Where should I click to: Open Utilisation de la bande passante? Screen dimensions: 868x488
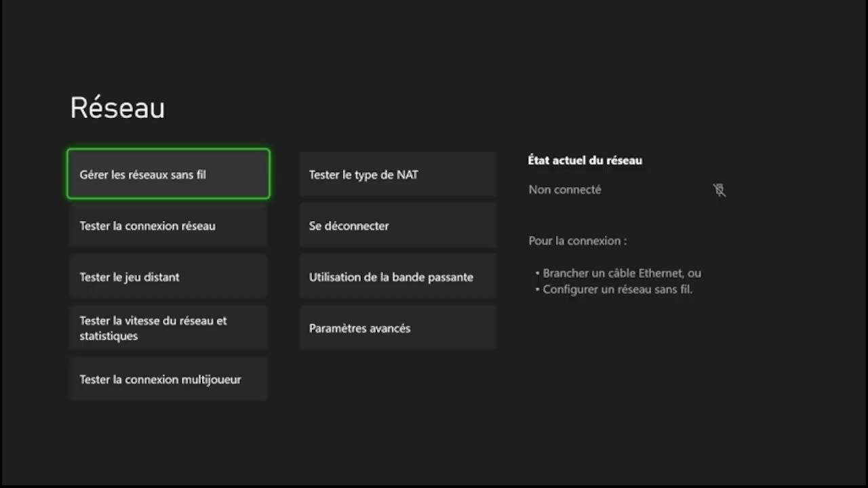(398, 277)
